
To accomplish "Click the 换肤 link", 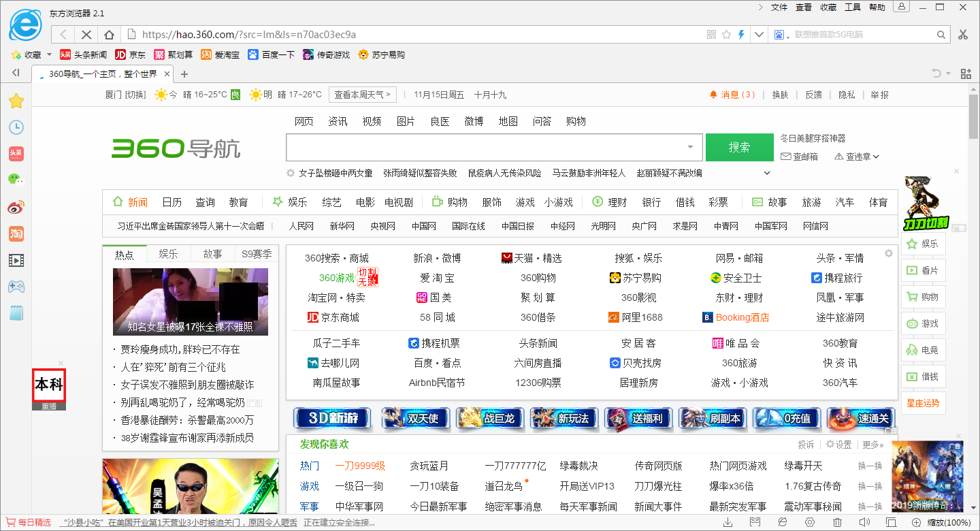I will 780,95.
